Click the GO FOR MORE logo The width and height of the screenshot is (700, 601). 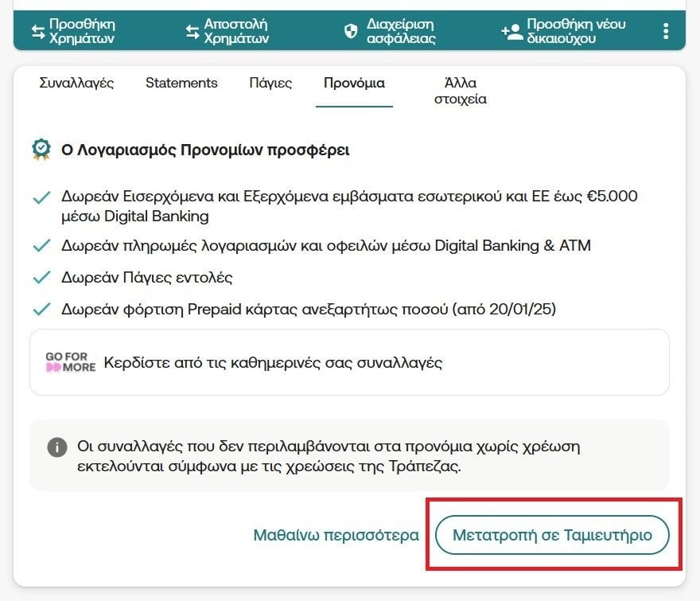71,362
